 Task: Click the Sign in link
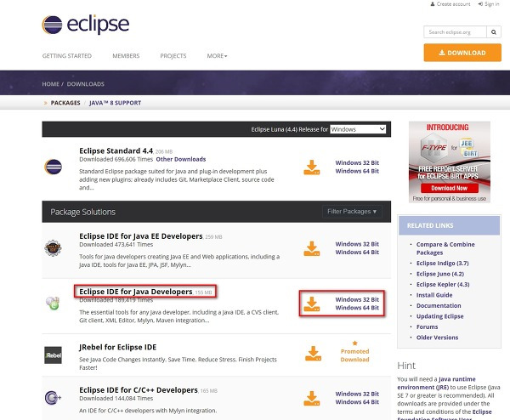[x=489, y=4]
